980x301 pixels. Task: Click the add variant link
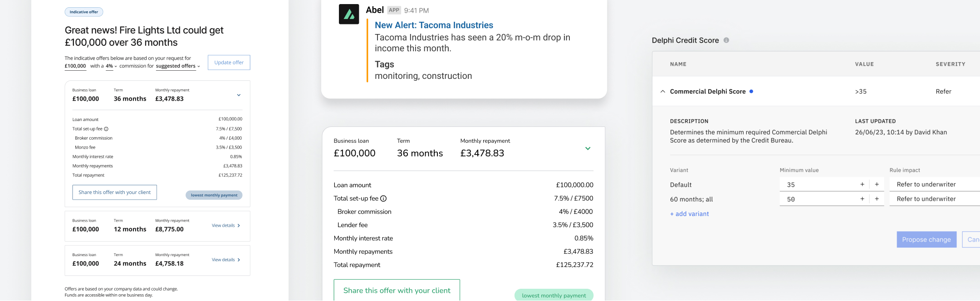coord(689,214)
